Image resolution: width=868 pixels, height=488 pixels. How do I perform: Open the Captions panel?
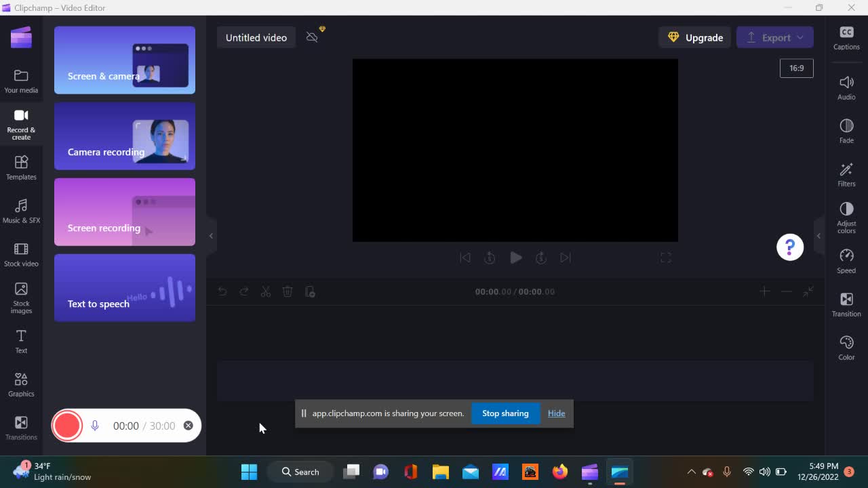coord(846,38)
